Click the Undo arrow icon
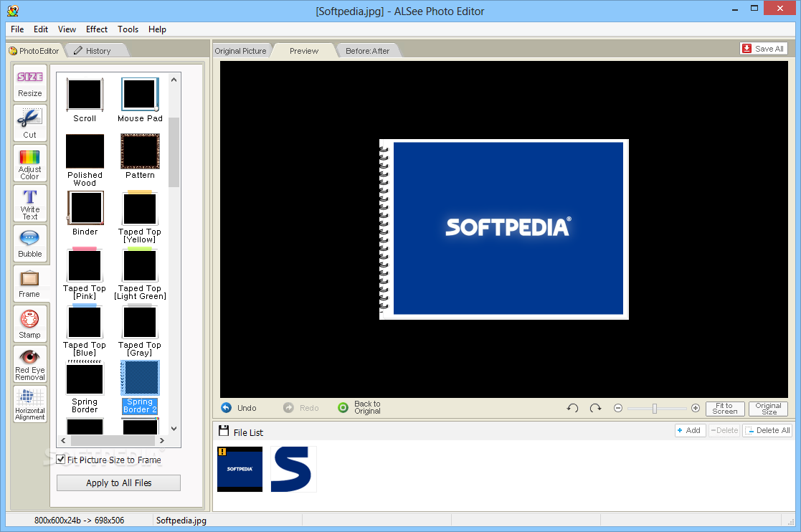 pyautogui.click(x=227, y=407)
